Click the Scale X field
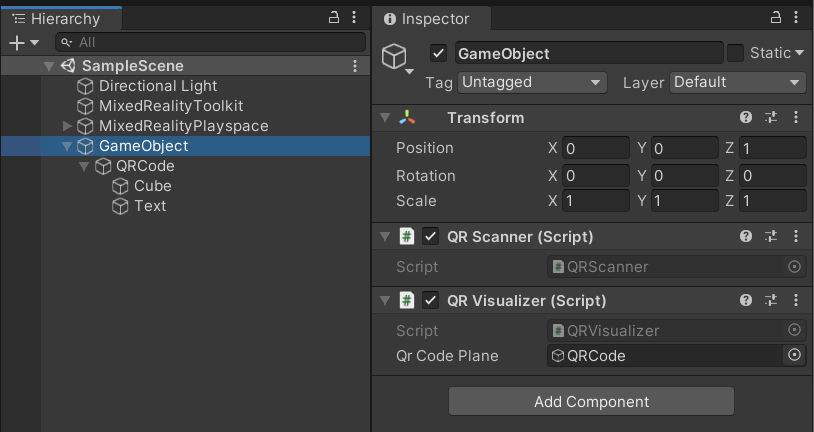This screenshot has width=814, height=432. pyautogui.click(x=596, y=200)
